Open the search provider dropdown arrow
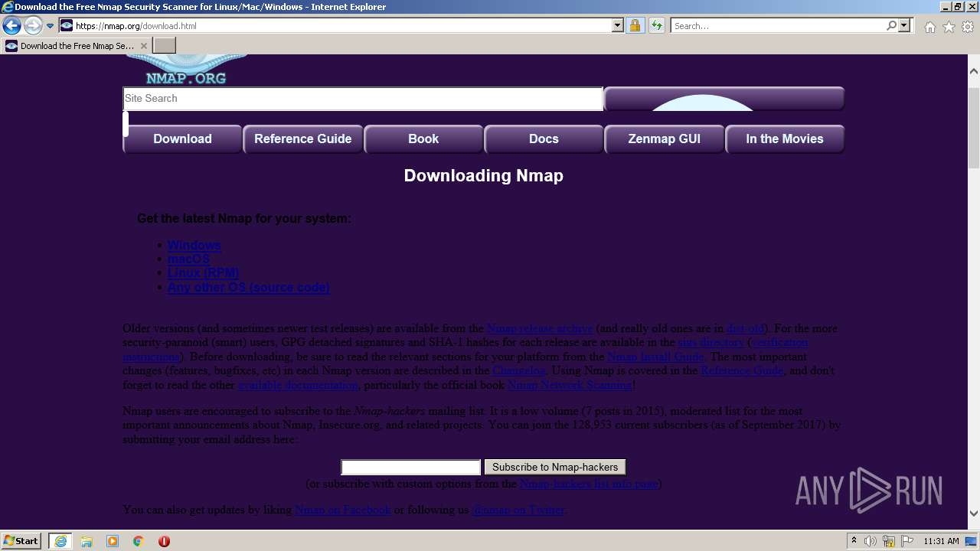980x551 pixels. pos(905,26)
